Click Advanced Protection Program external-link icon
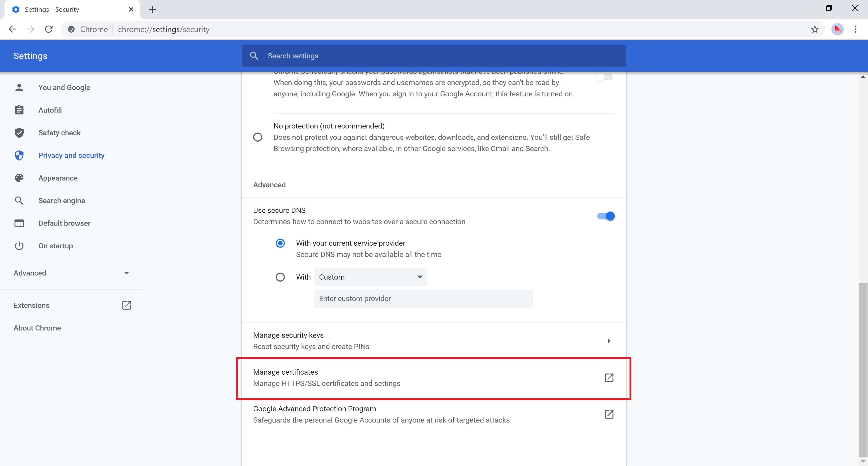868x466 pixels. 609,414
